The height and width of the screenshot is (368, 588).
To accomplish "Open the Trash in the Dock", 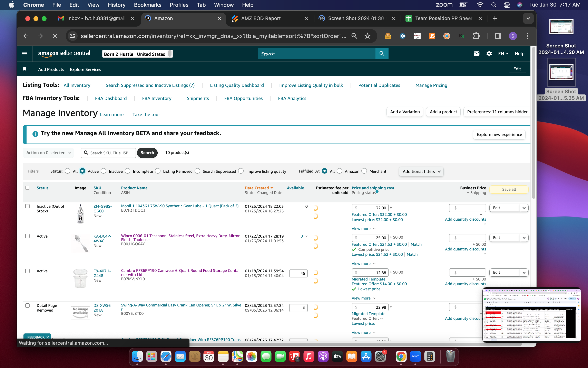I will 450,357.
